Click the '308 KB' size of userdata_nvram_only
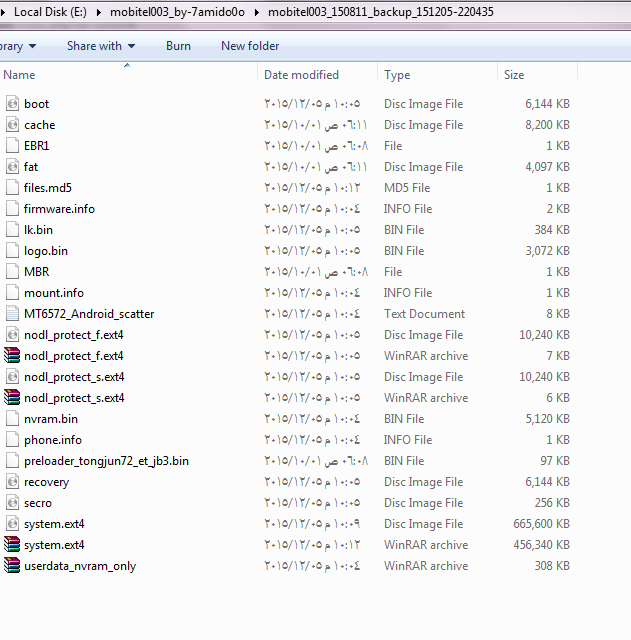 click(552, 566)
